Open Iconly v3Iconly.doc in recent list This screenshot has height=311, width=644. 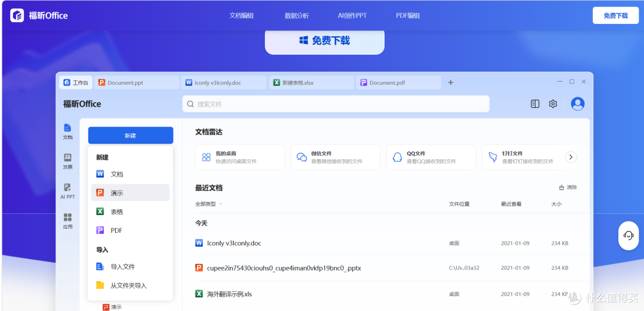pos(234,243)
